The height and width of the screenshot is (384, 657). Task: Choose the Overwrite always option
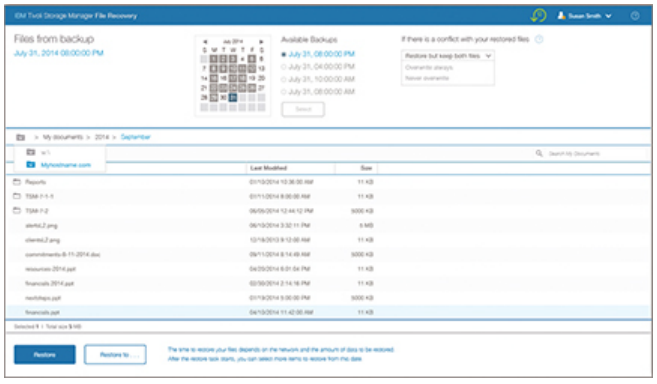pyautogui.click(x=429, y=67)
